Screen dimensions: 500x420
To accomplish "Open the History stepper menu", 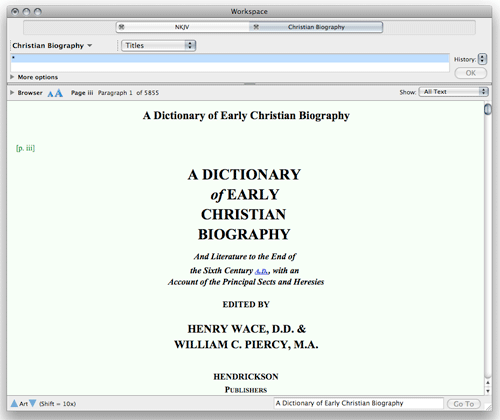I will coord(482,59).
